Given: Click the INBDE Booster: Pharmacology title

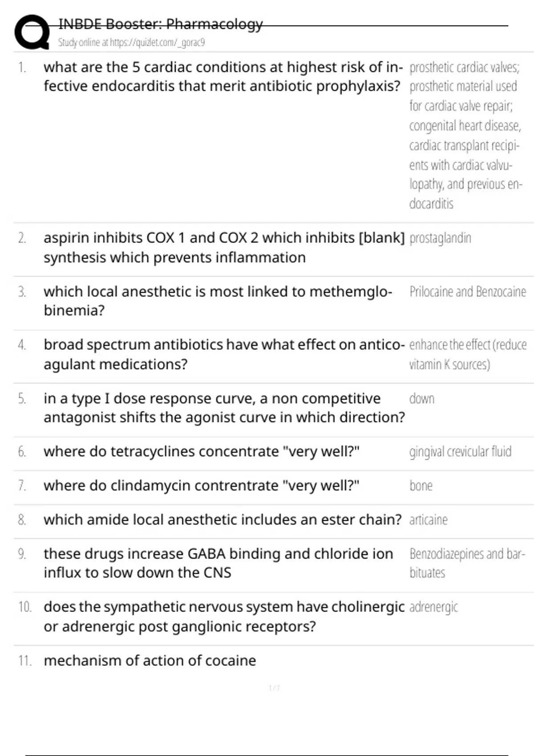Looking at the screenshot, I should (161, 24).
